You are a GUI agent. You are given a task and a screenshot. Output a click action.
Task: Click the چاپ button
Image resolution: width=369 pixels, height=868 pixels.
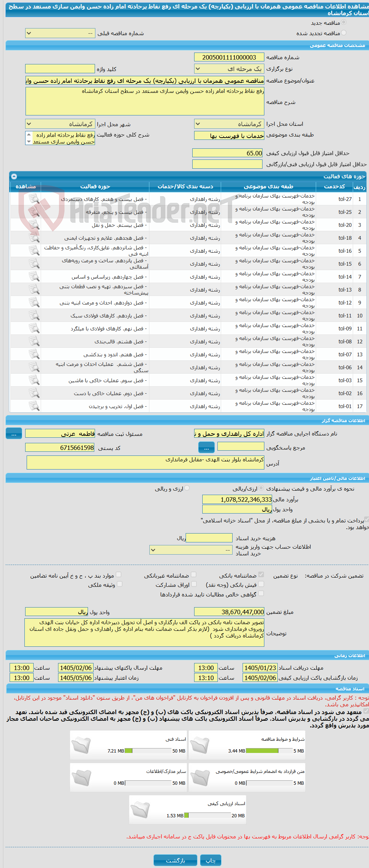pos(211,860)
